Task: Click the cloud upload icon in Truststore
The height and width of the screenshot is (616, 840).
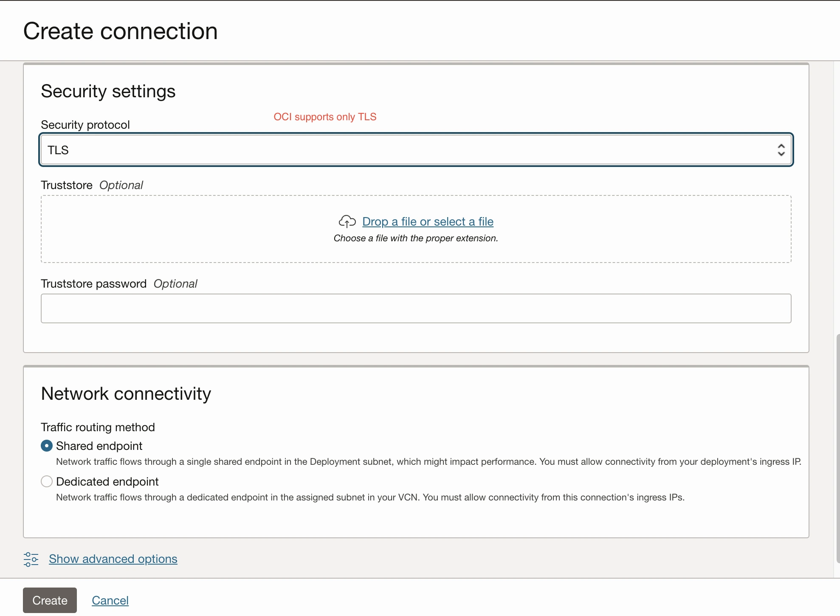Action: point(347,221)
